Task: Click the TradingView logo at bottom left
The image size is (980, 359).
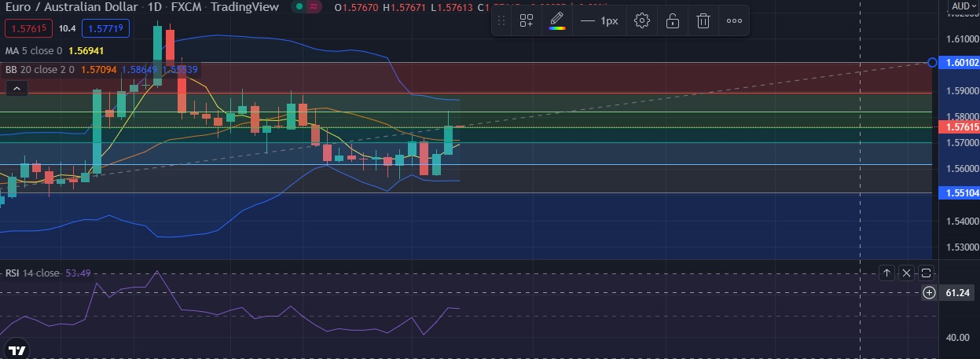Action: pyautogui.click(x=17, y=350)
